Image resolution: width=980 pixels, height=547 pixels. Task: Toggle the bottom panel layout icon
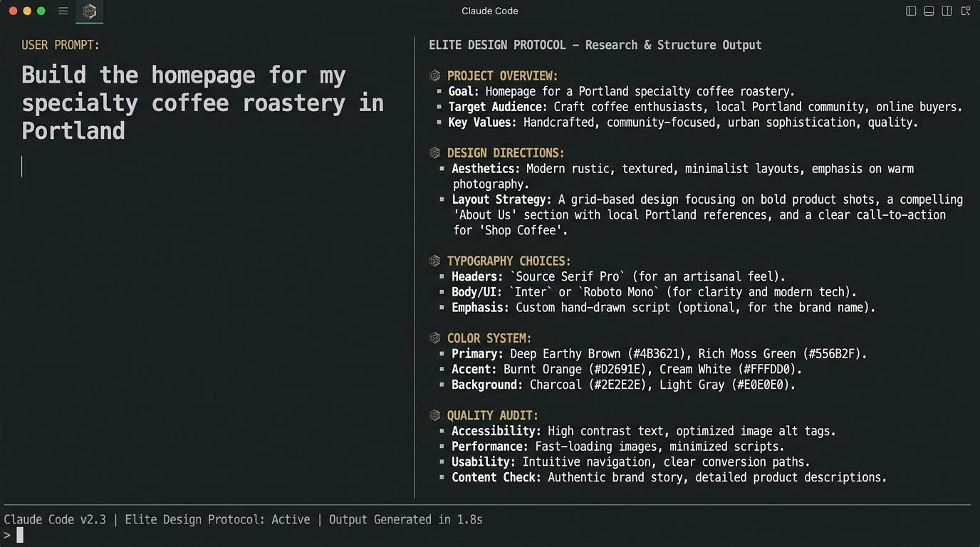click(929, 11)
